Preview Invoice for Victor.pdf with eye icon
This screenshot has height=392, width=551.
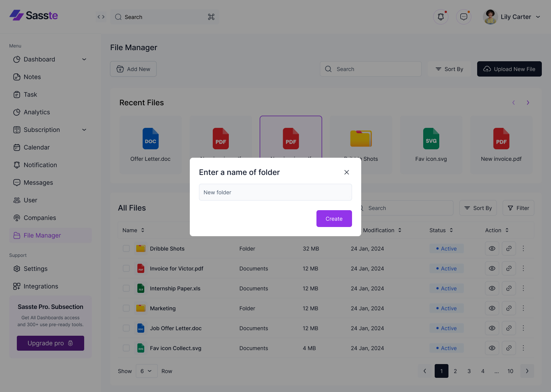pyautogui.click(x=492, y=268)
